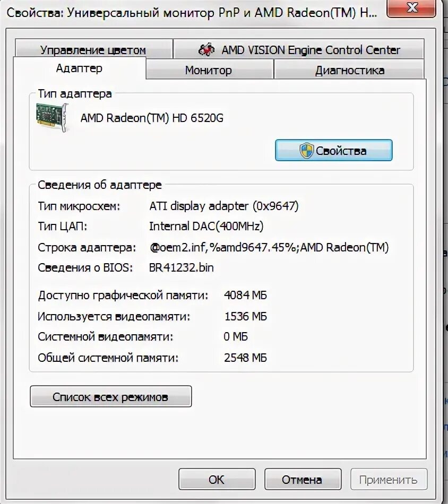Click the 4084 МБ graphics memory value
Viewport: 448px width, 504px height.
(x=245, y=295)
